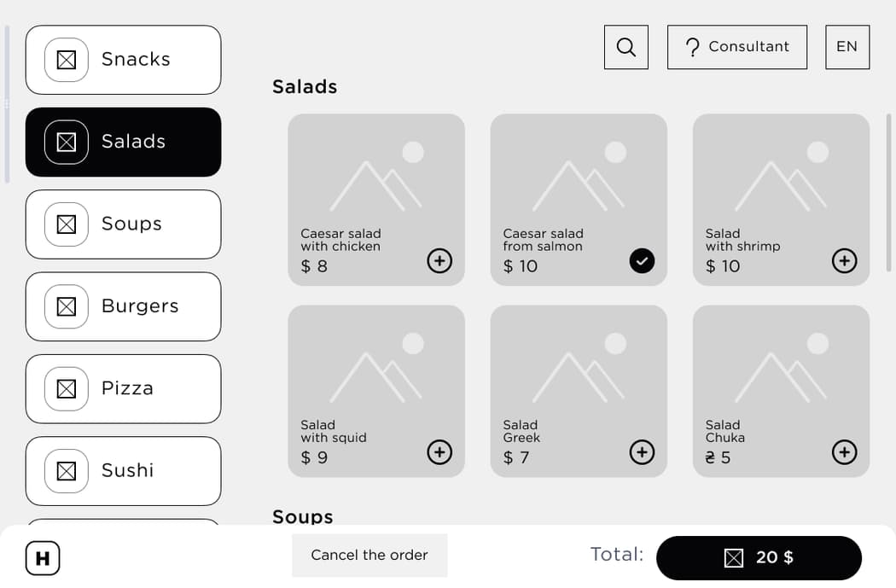Call the Consultant for help
The image size is (896, 588).
tap(737, 47)
